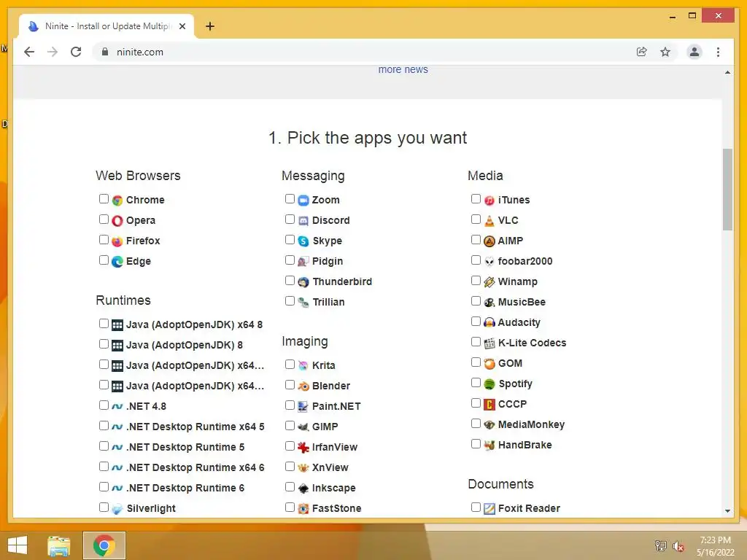Image resolution: width=747 pixels, height=560 pixels.
Task: Check the Silverlight checkbox
Action: [104, 507]
